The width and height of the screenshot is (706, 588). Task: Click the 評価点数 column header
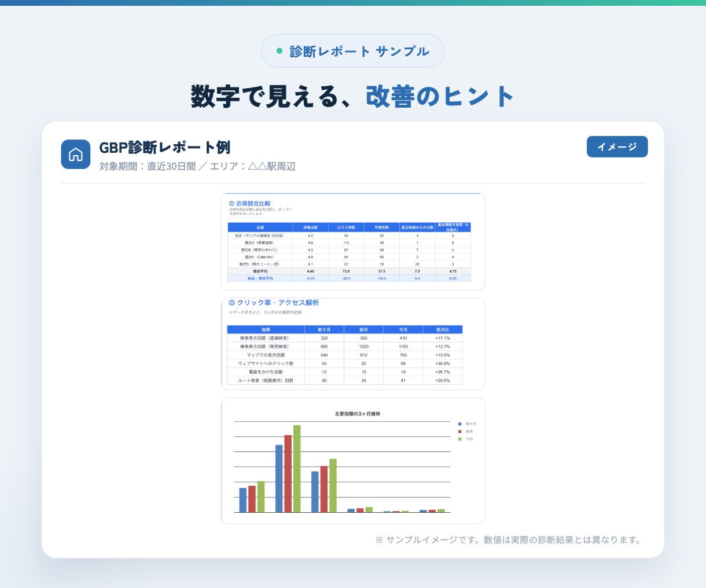pyautogui.click(x=311, y=227)
